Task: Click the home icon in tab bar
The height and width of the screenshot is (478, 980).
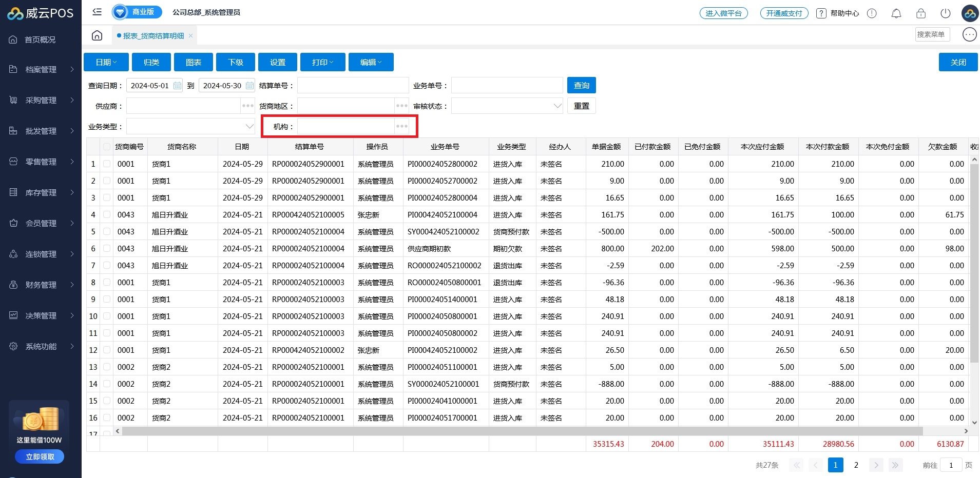Action: [97, 35]
